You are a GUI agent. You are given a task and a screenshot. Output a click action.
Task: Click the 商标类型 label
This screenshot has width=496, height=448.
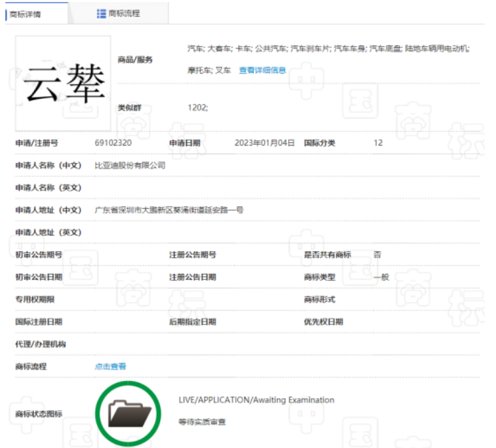(320, 277)
